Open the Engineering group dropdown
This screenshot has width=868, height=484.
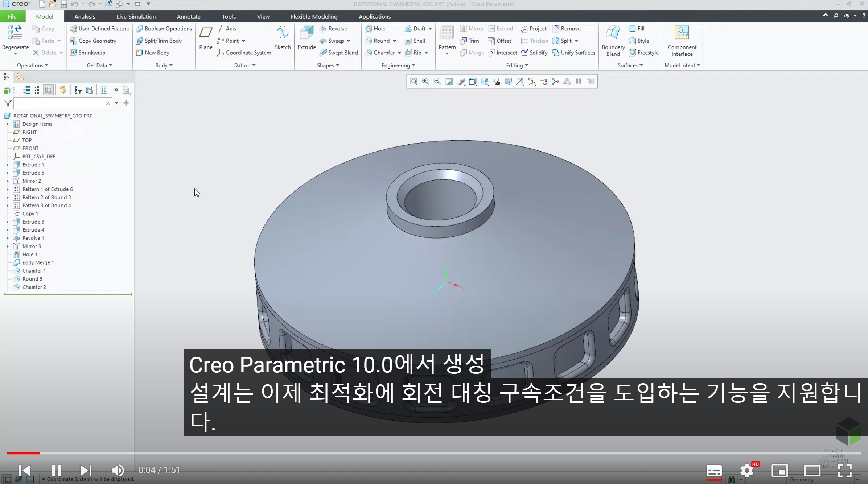[x=398, y=65]
